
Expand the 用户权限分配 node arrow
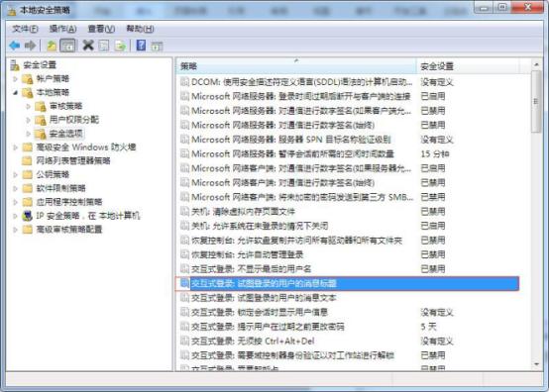(x=29, y=120)
